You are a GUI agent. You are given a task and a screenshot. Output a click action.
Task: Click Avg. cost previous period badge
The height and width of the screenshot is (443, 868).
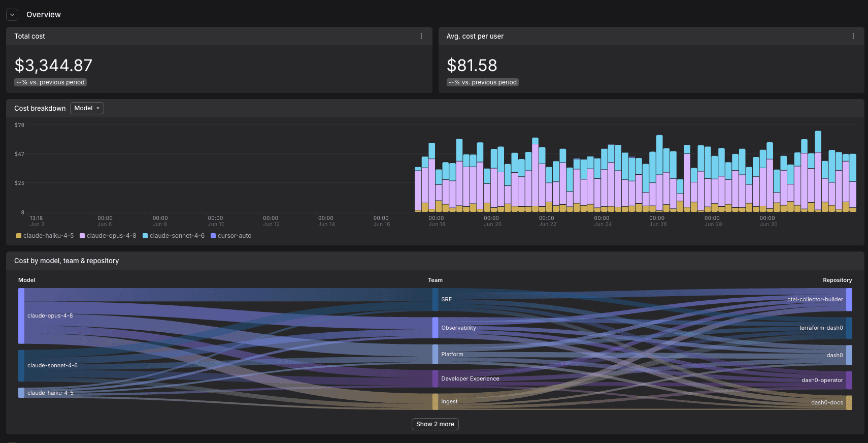coord(482,82)
